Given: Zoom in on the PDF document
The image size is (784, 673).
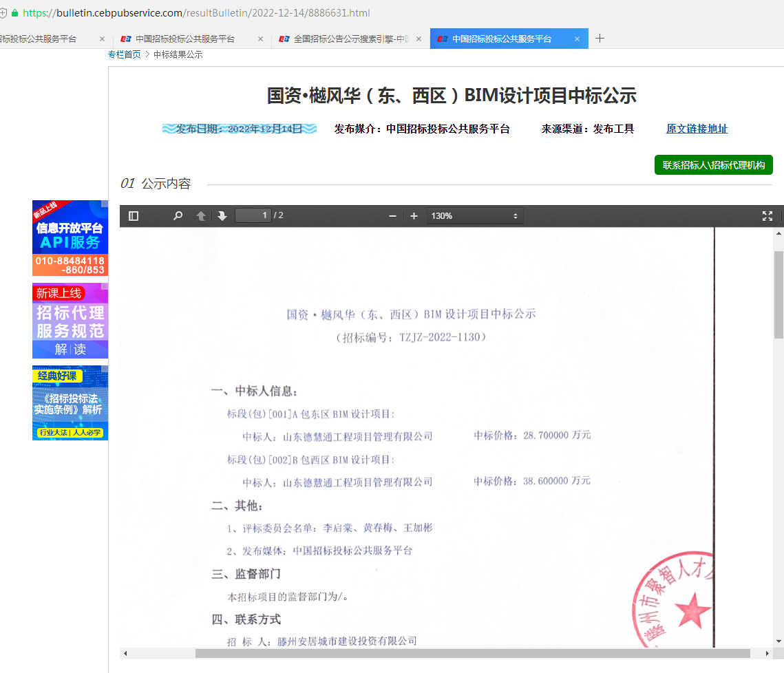Looking at the screenshot, I should [414, 215].
